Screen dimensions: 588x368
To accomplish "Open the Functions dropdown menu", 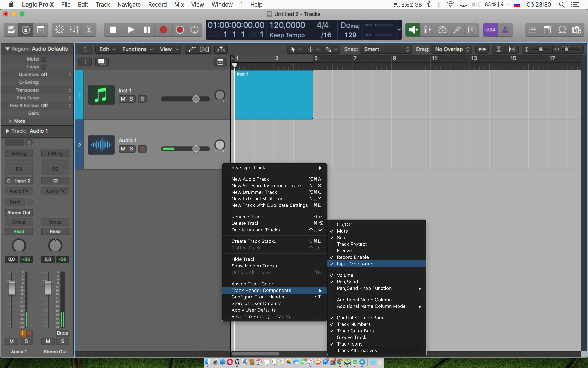I will [138, 49].
